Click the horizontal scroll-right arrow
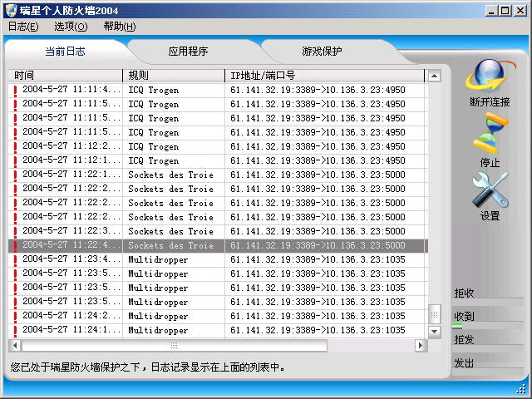 (x=421, y=346)
